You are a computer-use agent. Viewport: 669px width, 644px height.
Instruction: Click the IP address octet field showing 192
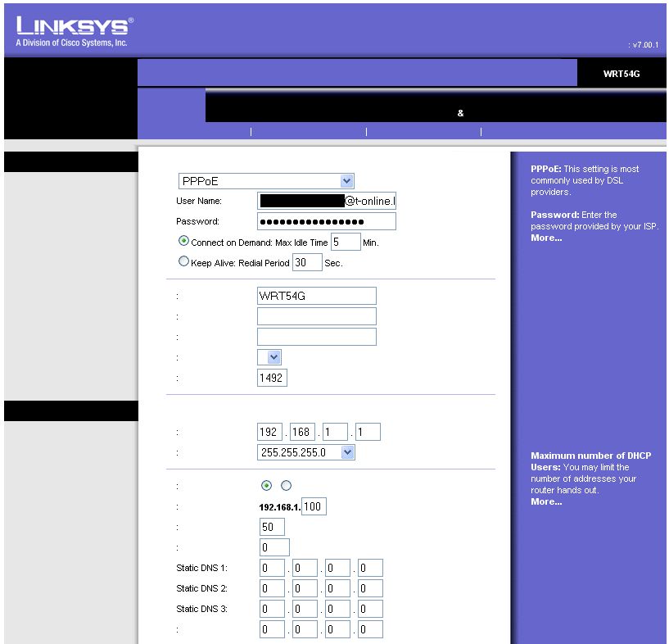coord(269,432)
